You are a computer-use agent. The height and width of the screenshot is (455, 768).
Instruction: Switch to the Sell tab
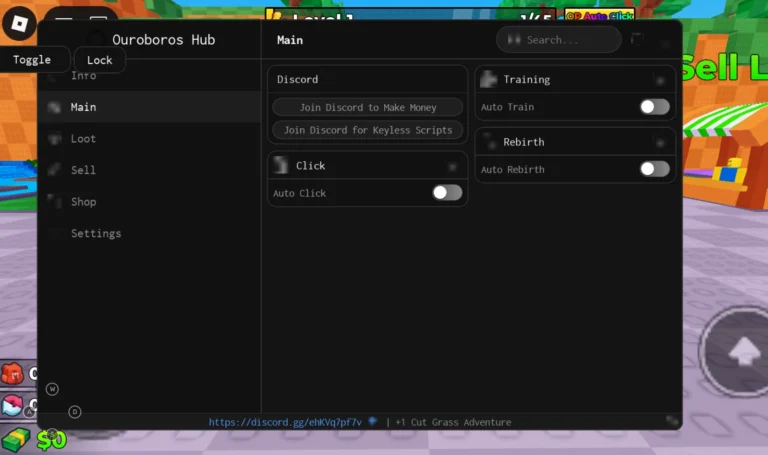pos(149,170)
